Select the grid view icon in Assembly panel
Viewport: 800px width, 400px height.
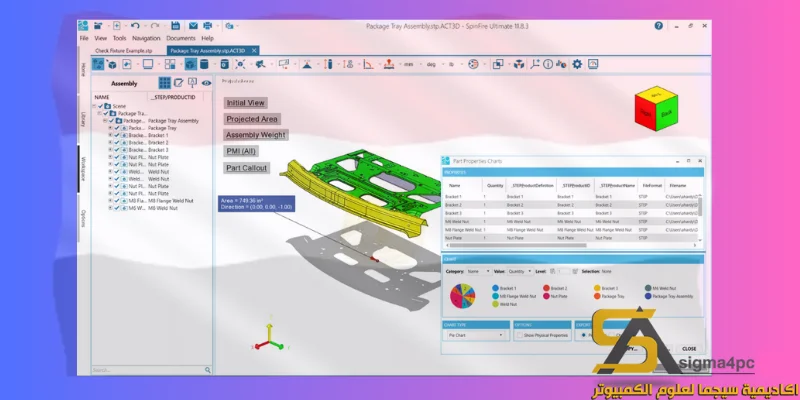164,83
